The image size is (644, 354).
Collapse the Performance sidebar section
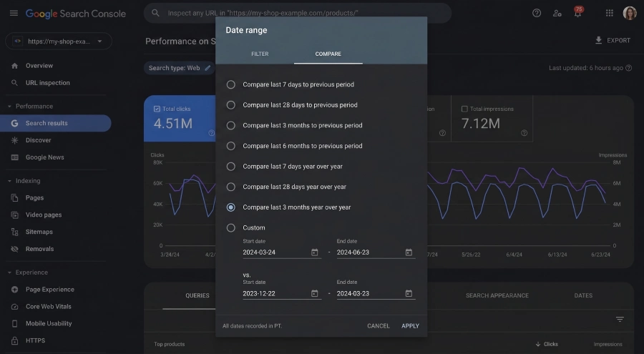9,107
